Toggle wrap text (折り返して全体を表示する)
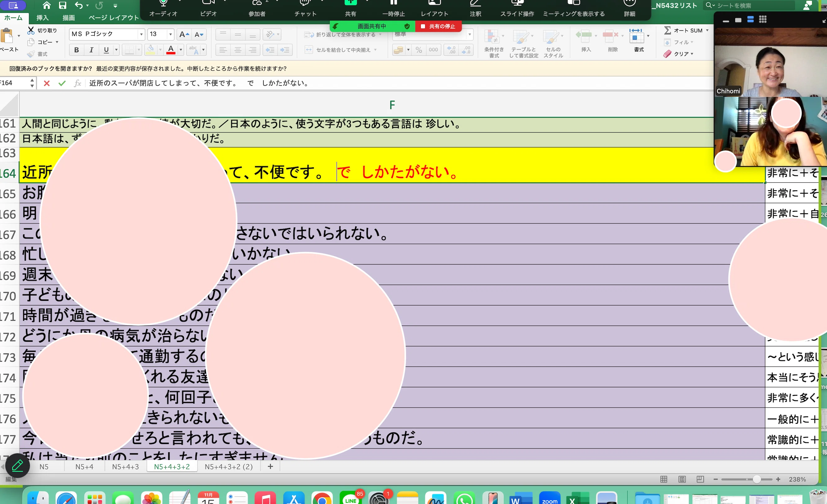This screenshot has width=827, height=504. 343,34
